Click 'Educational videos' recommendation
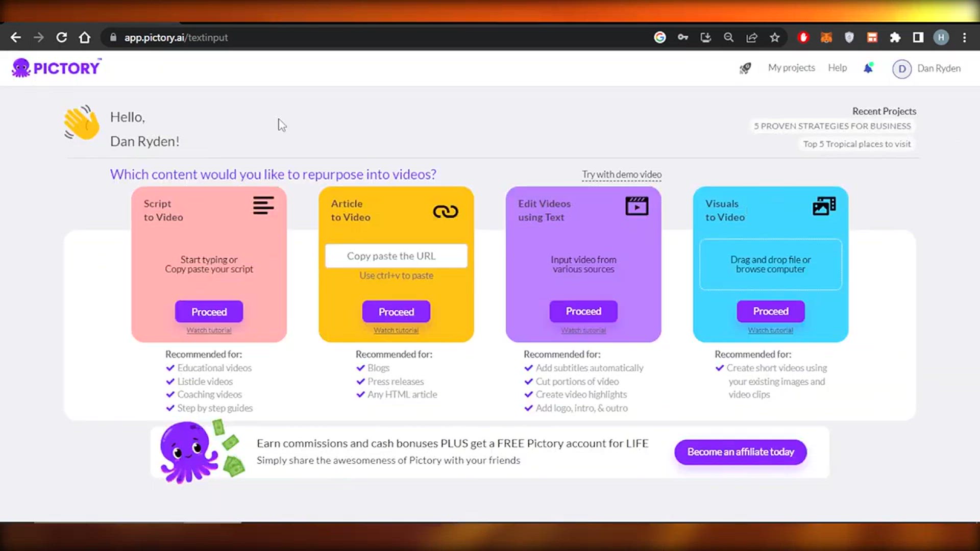The image size is (980, 551). point(214,368)
